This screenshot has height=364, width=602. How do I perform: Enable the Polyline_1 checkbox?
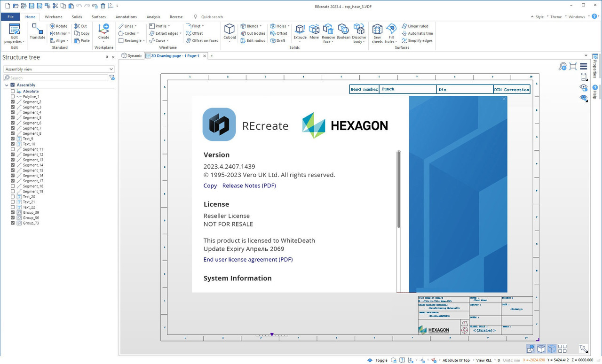[13, 97]
